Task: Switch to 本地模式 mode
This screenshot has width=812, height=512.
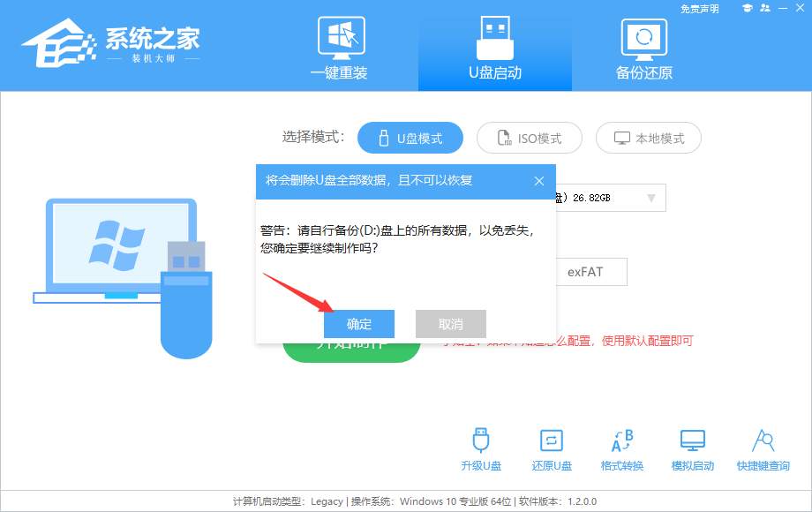Action: pyautogui.click(x=648, y=138)
